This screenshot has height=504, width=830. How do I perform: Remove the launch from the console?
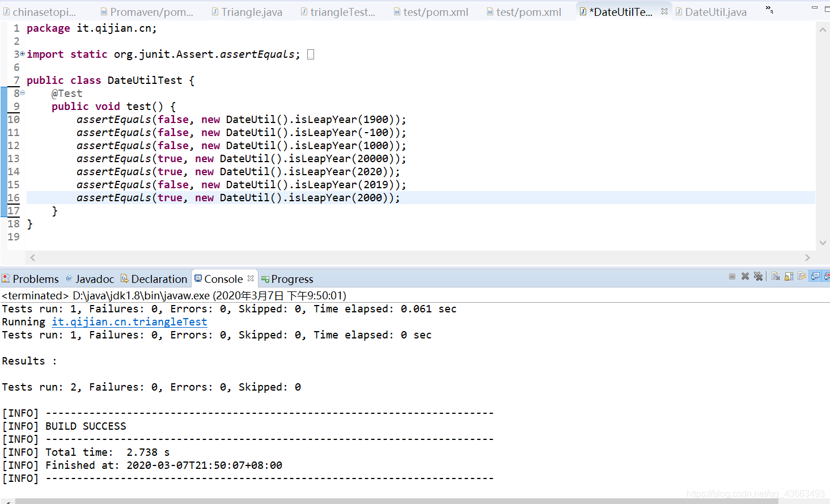coord(745,276)
